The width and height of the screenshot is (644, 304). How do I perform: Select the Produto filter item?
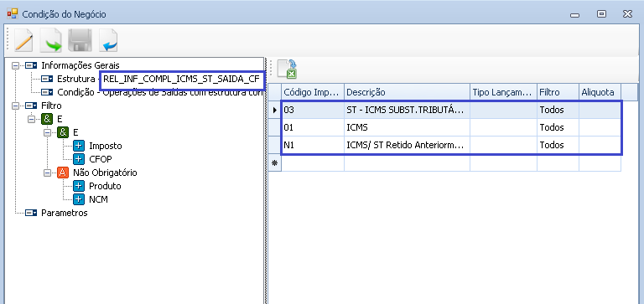pos(105,186)
